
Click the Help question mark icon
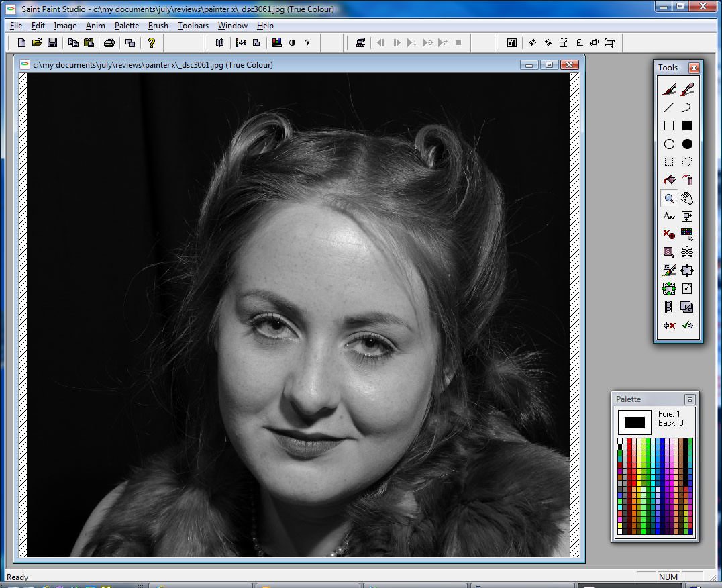tap(151, 43)
